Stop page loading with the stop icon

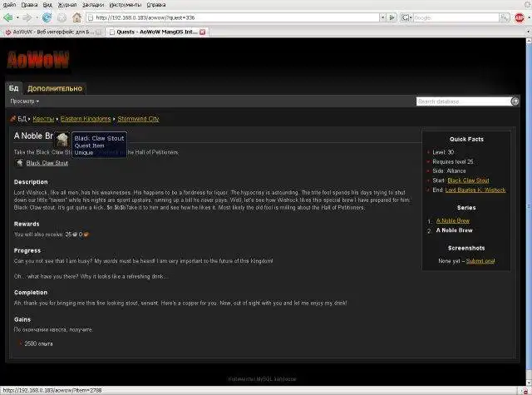[62, 17]
